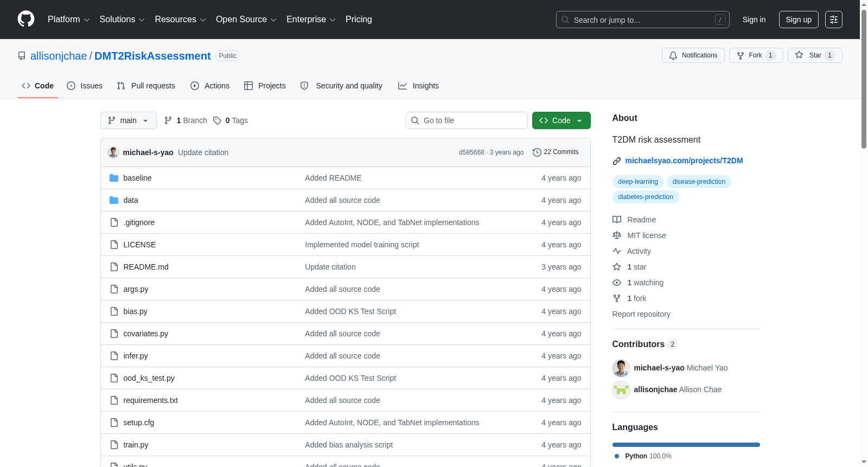Switch to Security and quality tab

coord(341,86)
